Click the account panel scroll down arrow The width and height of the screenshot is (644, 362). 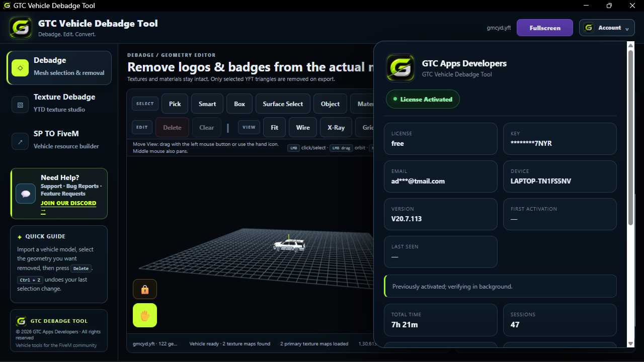[631, 343]
